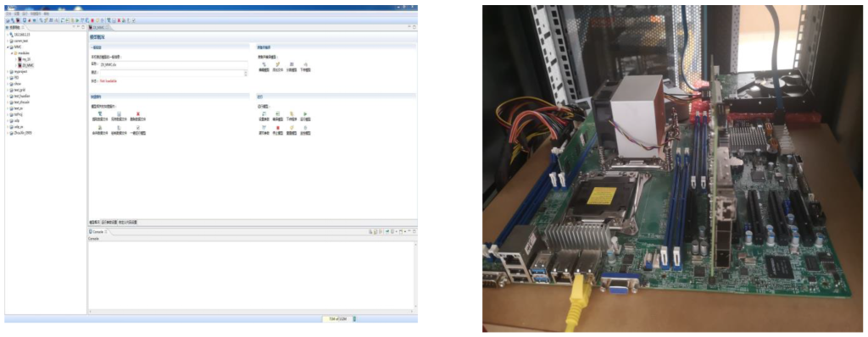Click the '71M of 112M' heap status
This screenshot has width=868, height=337.
337,318
